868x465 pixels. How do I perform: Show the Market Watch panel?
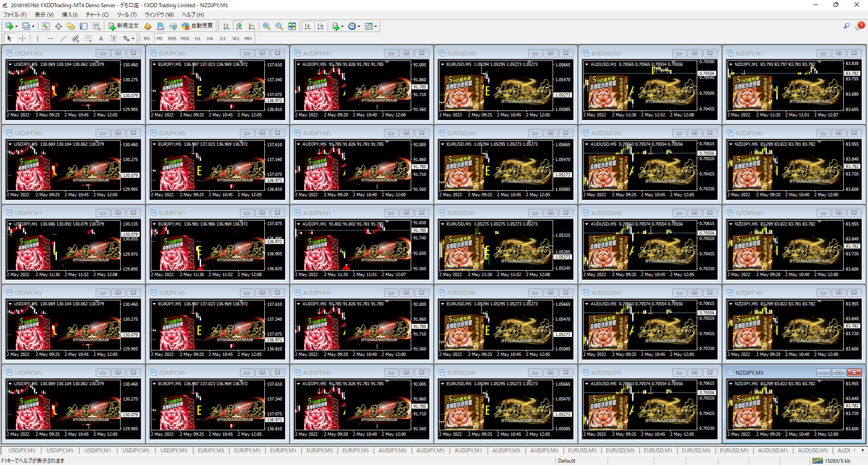pyautogui.click(x=46, y=26)
